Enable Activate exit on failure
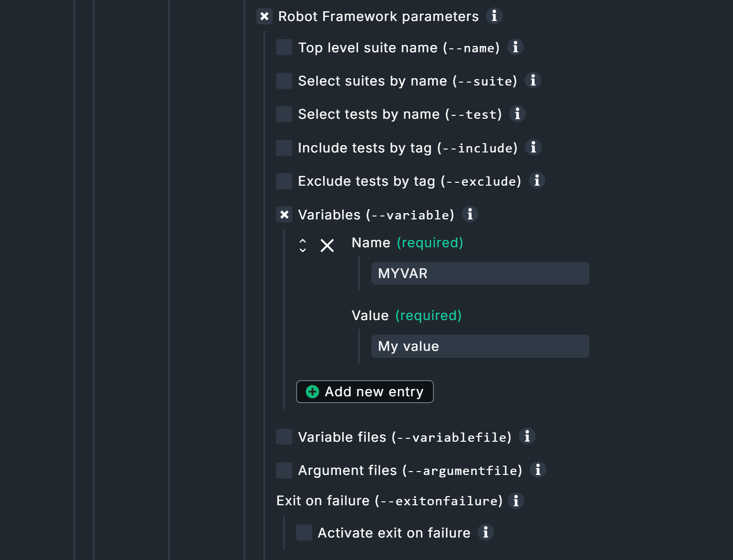Viewport: 733px width, 560px height. pyautogui.click(x=303, y=533)
